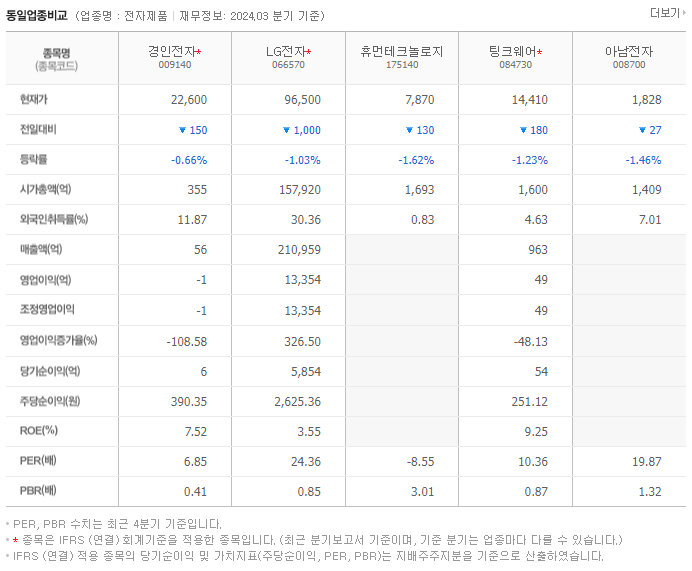Click 아남전자 current price 1,828
Screen dimensions: 692x571
[x=647, y=100]
